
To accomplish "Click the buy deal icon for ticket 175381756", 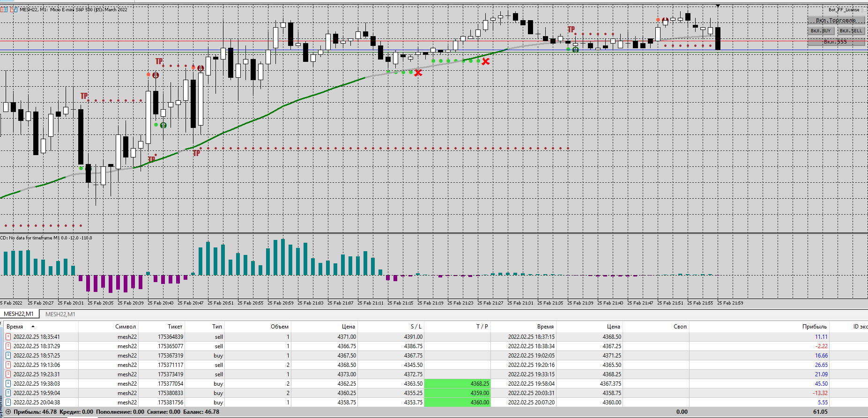I will [8, 402].
